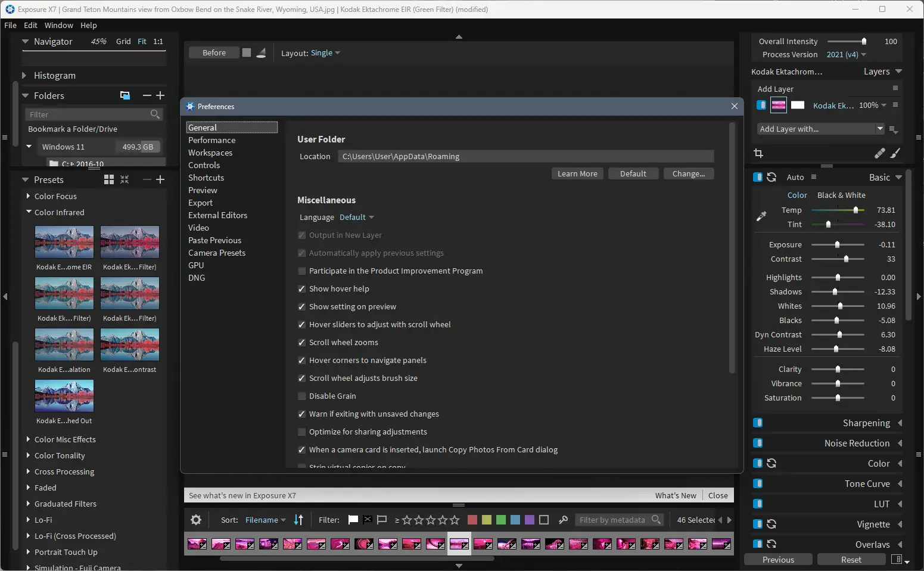Toggle Warn if exiting with unsaved changes

click(x=301, y=414)
